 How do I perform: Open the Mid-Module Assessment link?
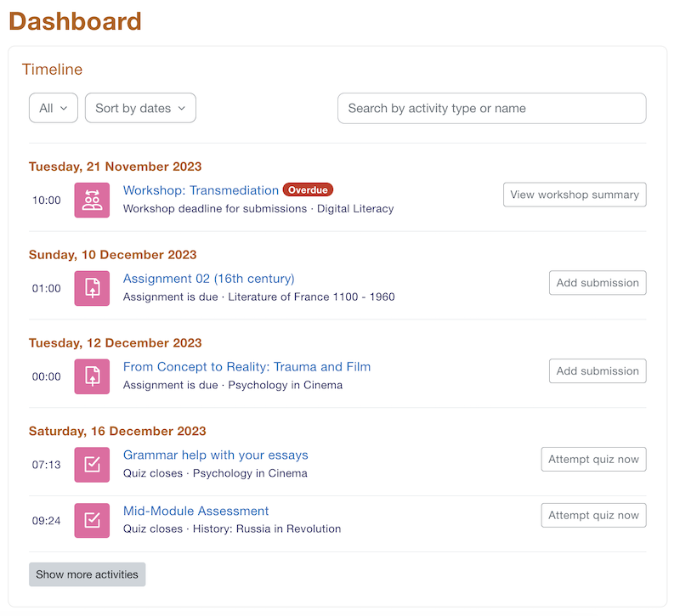[x=195, y=511]
